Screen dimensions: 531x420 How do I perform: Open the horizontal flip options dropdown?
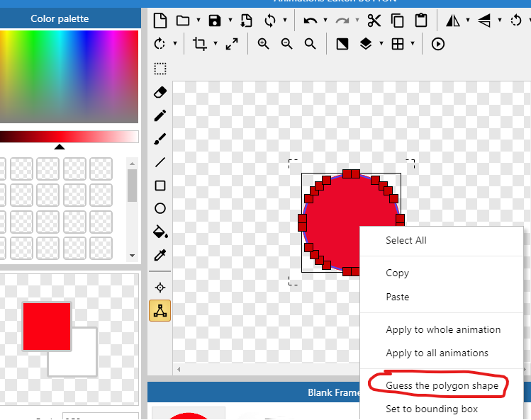468,21
